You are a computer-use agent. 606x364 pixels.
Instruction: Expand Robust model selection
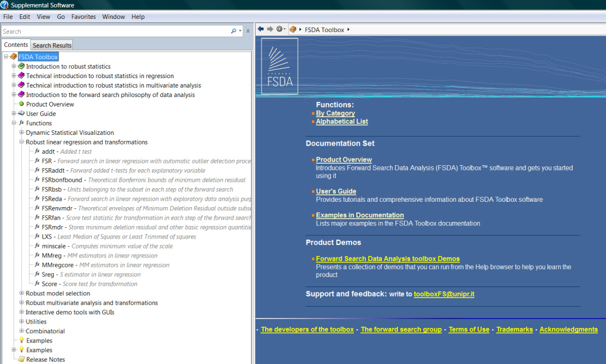tap(22, 293)
